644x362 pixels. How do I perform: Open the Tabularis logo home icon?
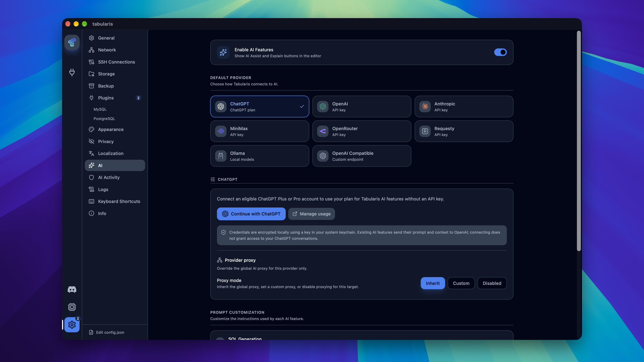[72, 42]
